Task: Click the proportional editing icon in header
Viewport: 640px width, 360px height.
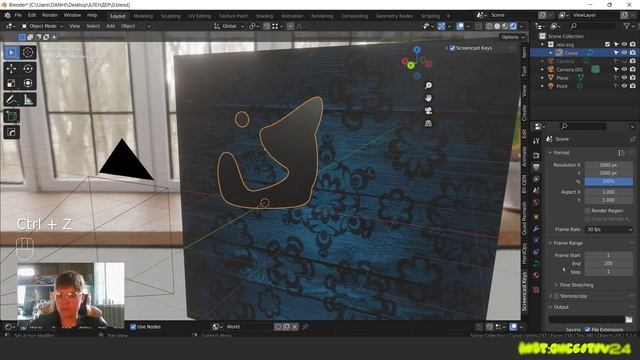Action: pos(290,26)
